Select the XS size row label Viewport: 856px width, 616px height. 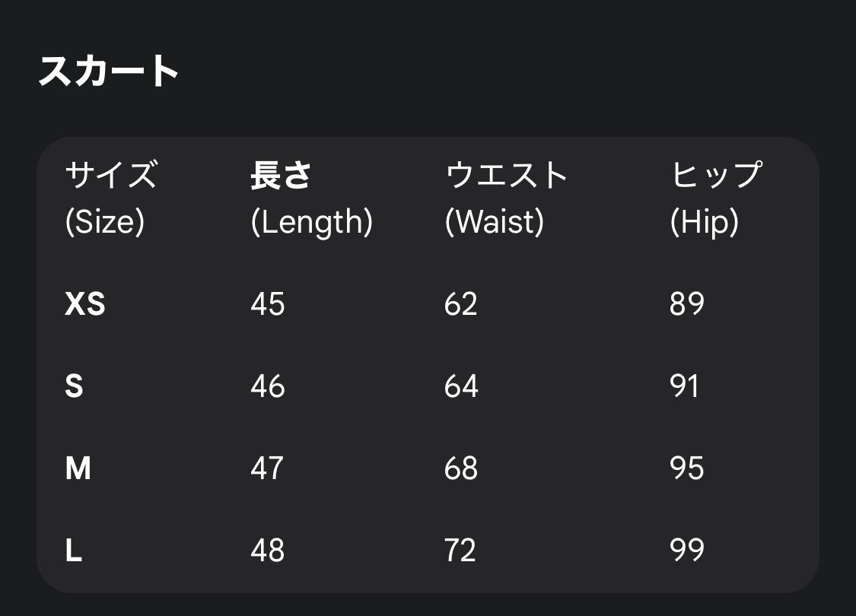pyautogui.click(x=85, y=304)
